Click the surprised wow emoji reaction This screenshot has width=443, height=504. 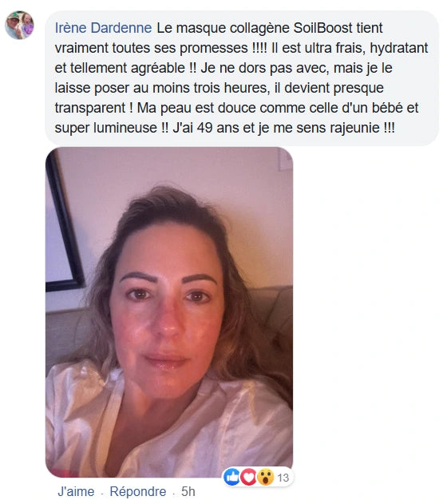pos(265,477)
